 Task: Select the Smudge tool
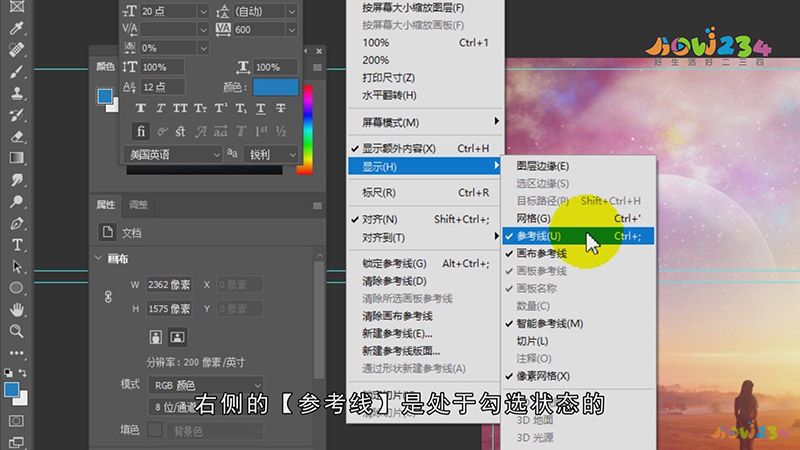click(16, 180)
